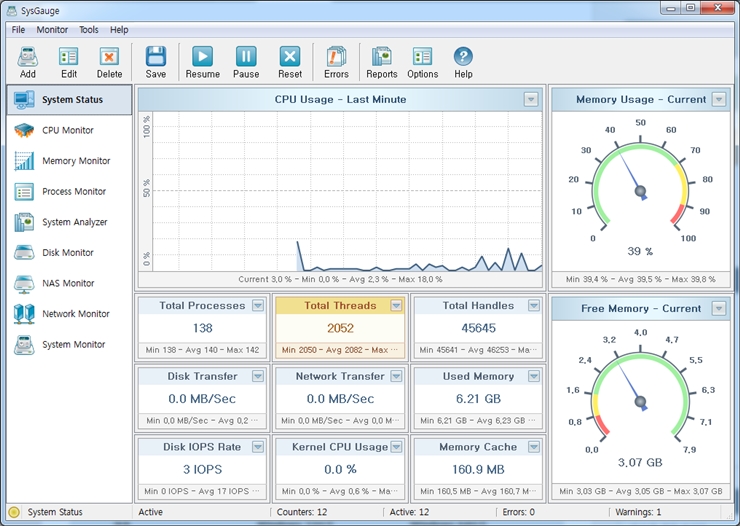
Task: Open the Reports toolbar icon
Action: pos(381,57)
